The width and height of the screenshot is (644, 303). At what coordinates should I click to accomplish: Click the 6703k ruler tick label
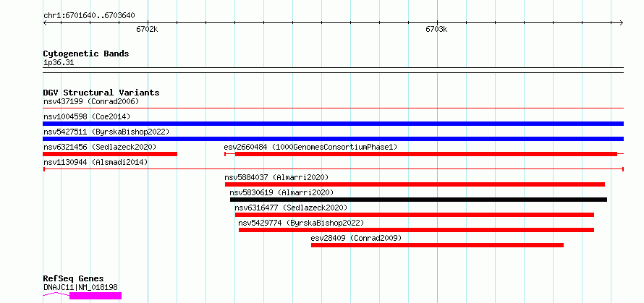coord(436,29)
